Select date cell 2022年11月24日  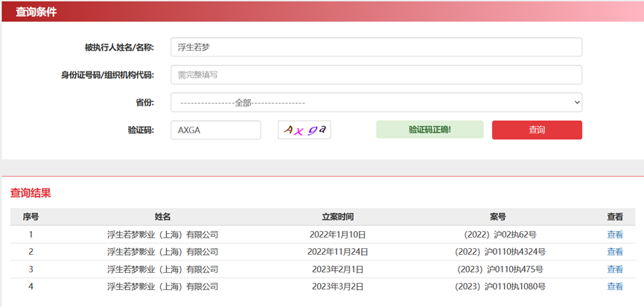pos(337,252)
